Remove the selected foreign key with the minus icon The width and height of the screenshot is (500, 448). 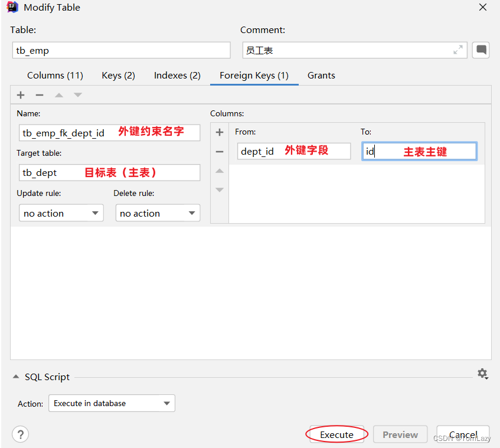click(x=40, y=95)
